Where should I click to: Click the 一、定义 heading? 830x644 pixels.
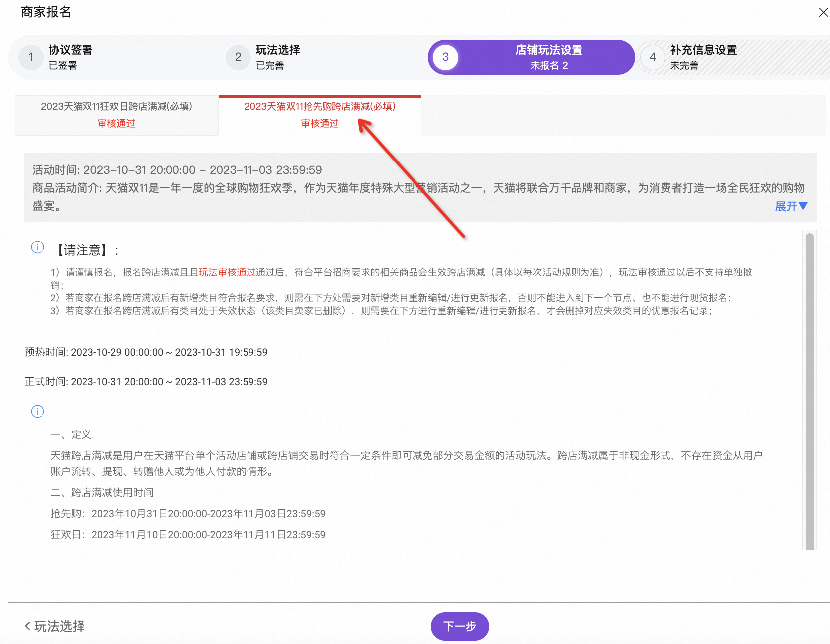[71, 434]
